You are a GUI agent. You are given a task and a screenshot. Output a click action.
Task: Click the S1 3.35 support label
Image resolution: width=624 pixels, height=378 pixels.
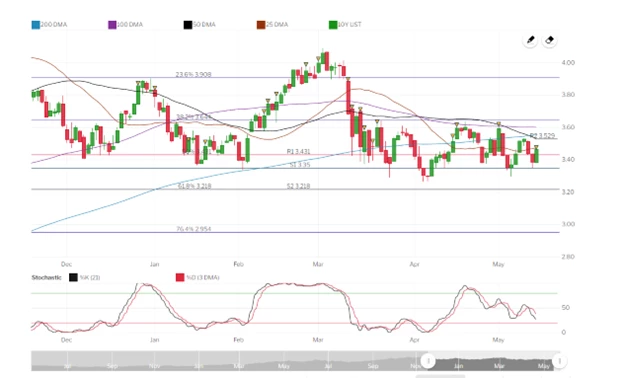300,165
